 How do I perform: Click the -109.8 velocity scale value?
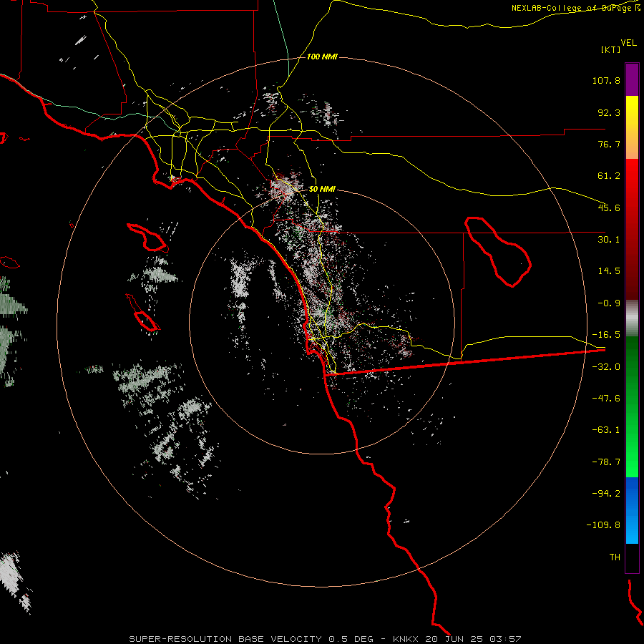(603, 525)
